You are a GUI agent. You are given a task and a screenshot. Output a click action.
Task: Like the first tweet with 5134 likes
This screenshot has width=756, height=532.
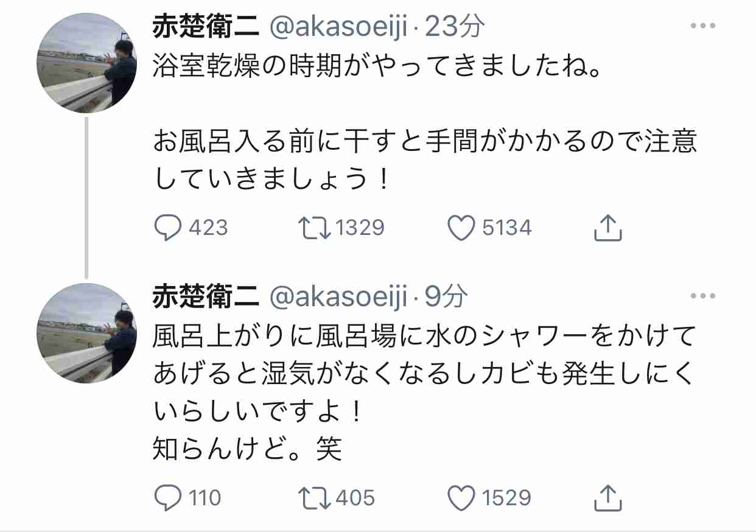tap(461, 228)
